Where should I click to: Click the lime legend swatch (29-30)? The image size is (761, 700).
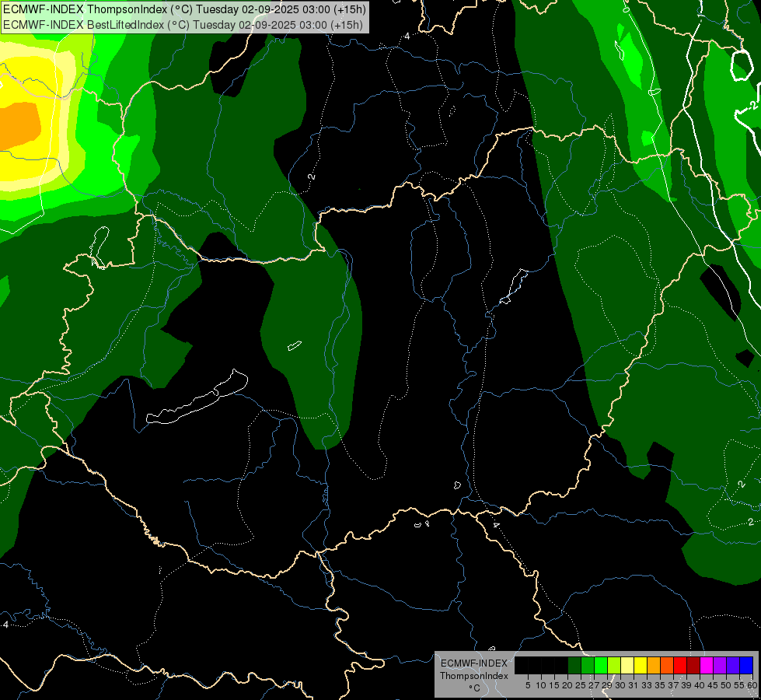tap(614, 665)
